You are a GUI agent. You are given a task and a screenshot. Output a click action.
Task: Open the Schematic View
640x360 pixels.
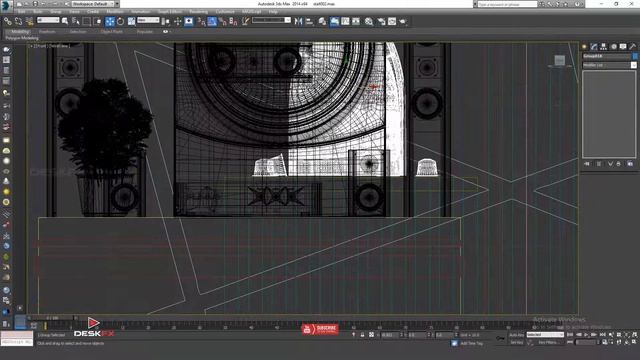(356, 21)
